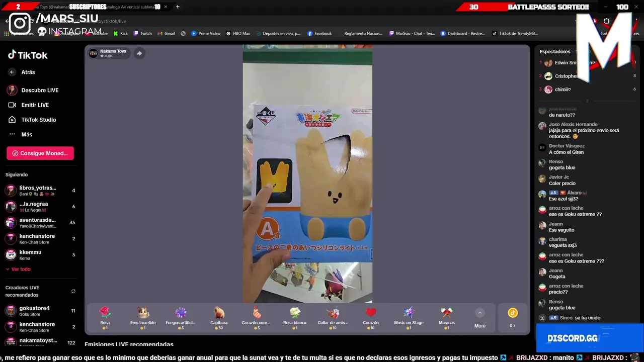Open TikTok Studio in the sidebar

click(32, 120)
